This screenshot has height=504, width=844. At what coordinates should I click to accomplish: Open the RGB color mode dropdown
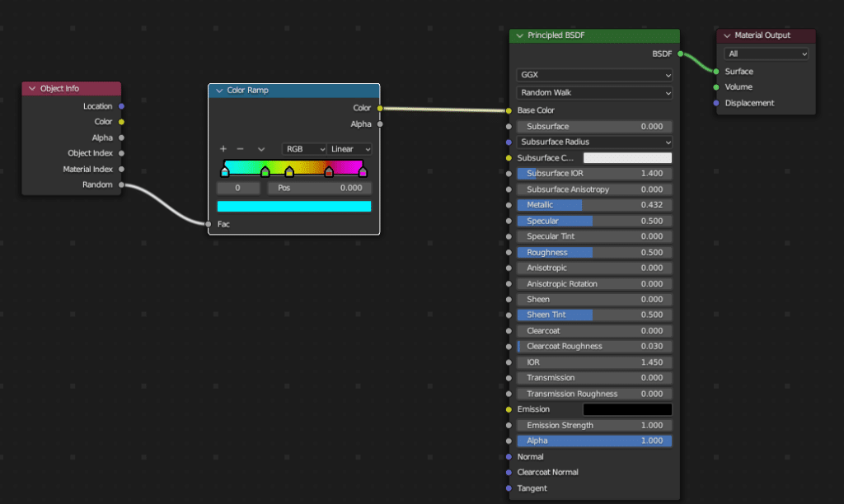coord(304,149)
